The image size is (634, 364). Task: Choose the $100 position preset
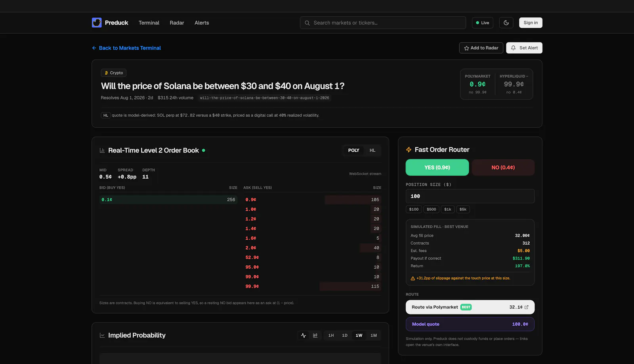414,210
